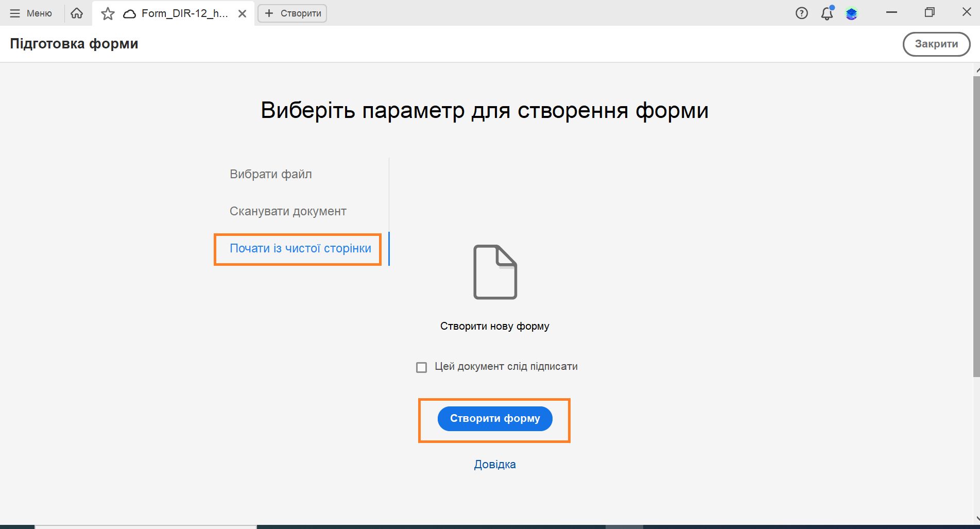This screenshot has width=980, height=529.
Task: Click the 'Закрити' button
Action: pyautogui.click(x=936, y=44)
